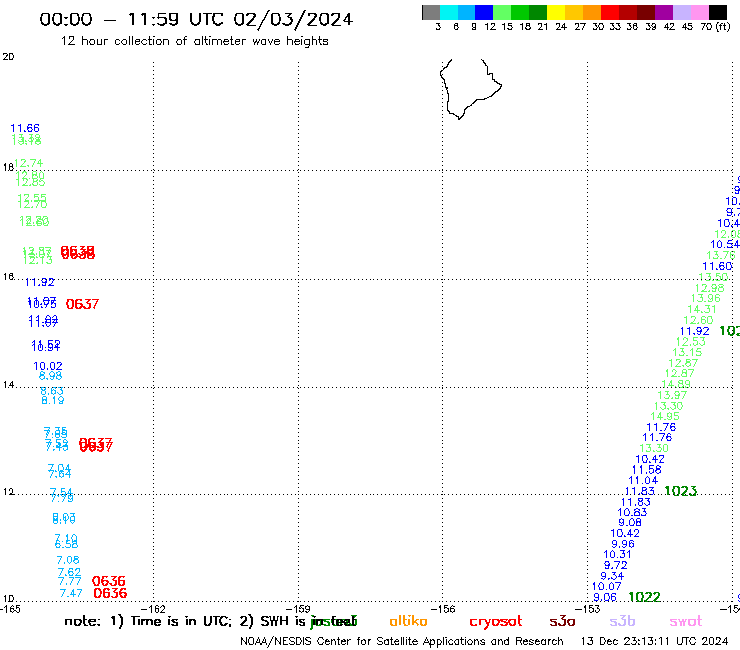Screen dimensions: 740x650
Task: Click the wave height value '9.08'
Action: (x=630, y=523)
